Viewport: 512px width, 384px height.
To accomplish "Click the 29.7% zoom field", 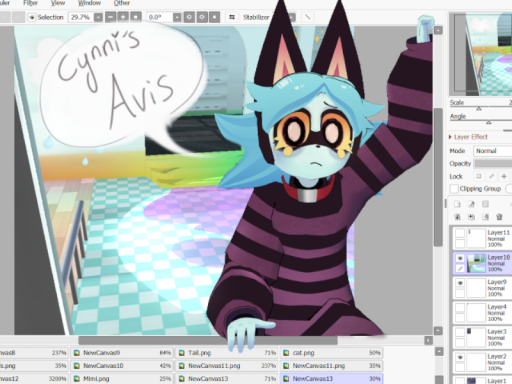I will coord(81,17).
